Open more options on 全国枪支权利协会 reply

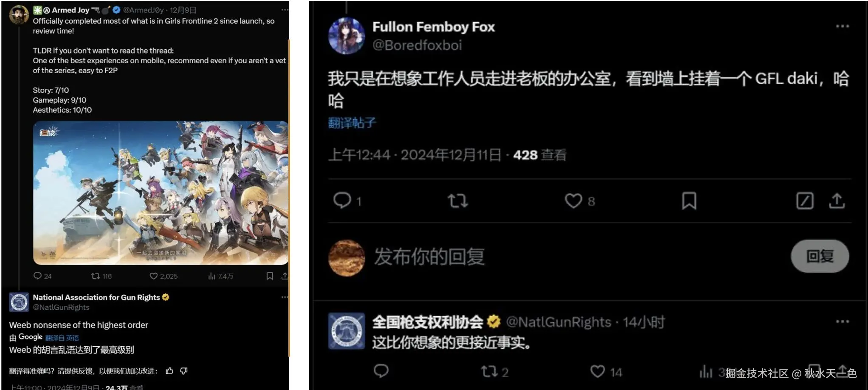[x=842, y=322]
